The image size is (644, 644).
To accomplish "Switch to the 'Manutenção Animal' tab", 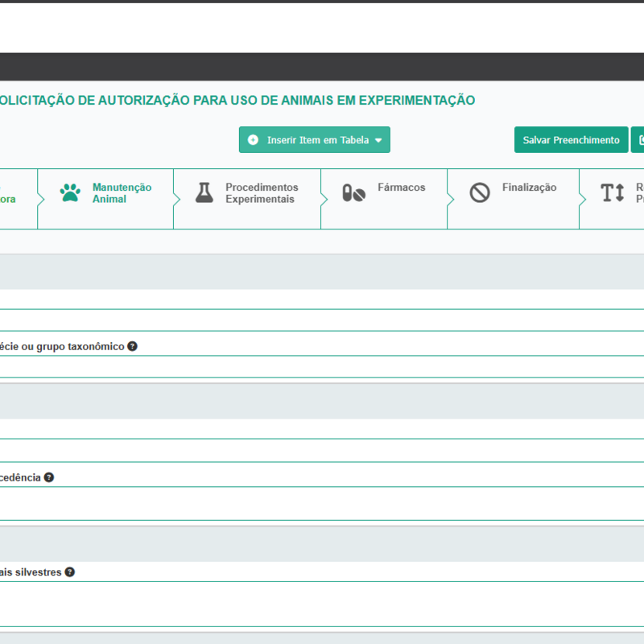I will [x=121, y=193].
